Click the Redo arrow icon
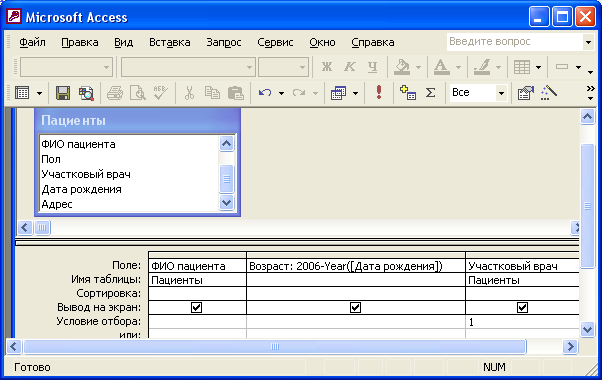The width and height of the screenshot is (602, 380). pos(299,93)
